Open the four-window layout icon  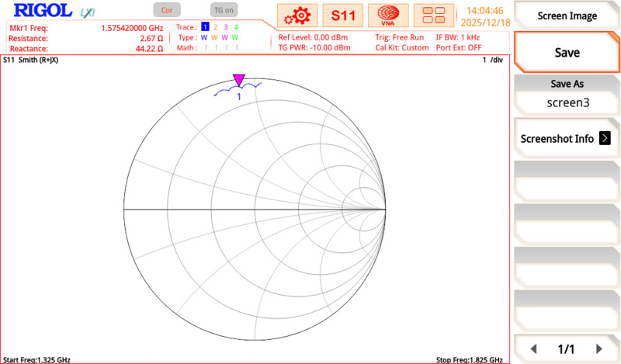[x=434, y=16]
